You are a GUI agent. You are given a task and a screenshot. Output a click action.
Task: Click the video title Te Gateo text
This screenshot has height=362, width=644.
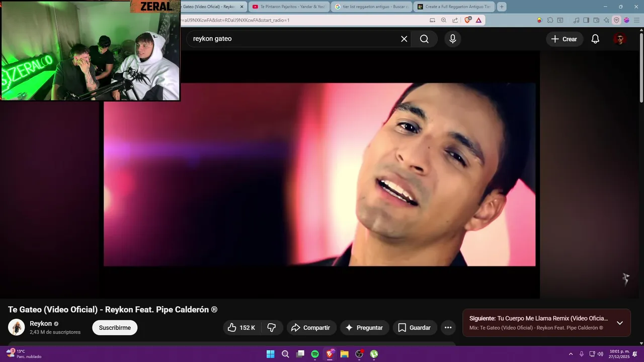pyautogui.click(x=113, y=310)
